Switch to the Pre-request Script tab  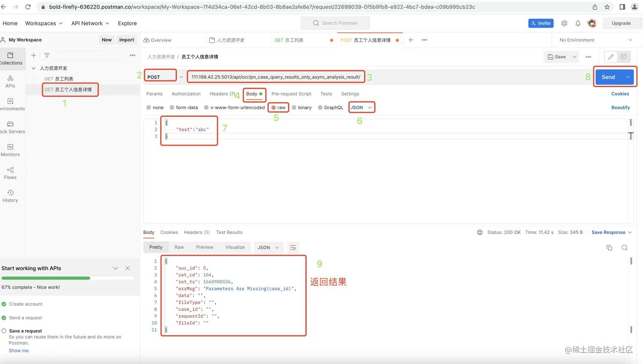[x=291, y=94]
